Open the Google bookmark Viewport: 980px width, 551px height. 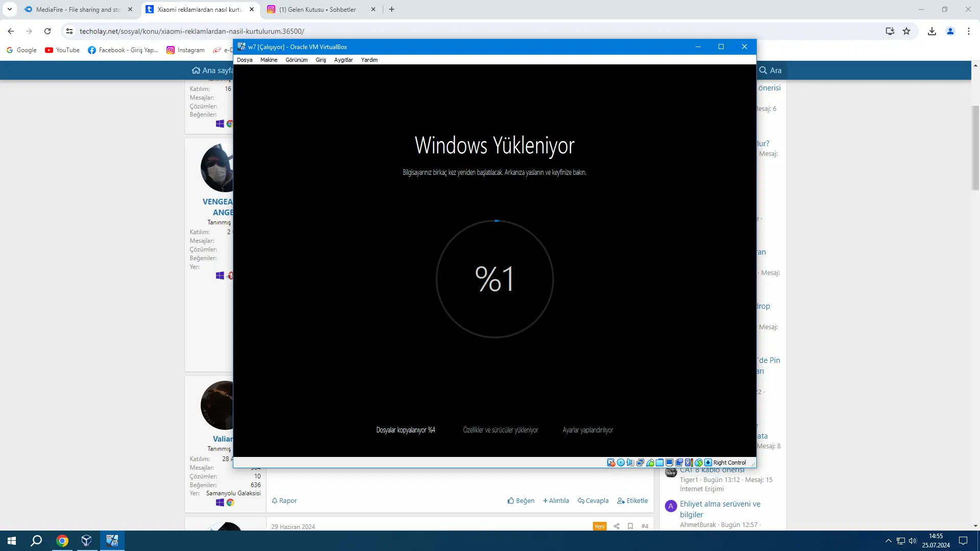tap(21, 50)
